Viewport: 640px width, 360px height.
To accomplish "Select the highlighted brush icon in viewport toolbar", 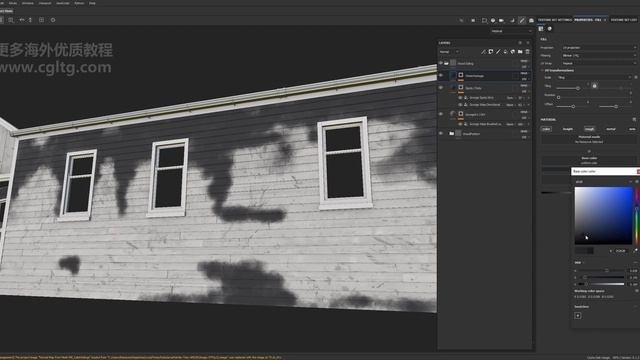I will click(x=522, y=20).
